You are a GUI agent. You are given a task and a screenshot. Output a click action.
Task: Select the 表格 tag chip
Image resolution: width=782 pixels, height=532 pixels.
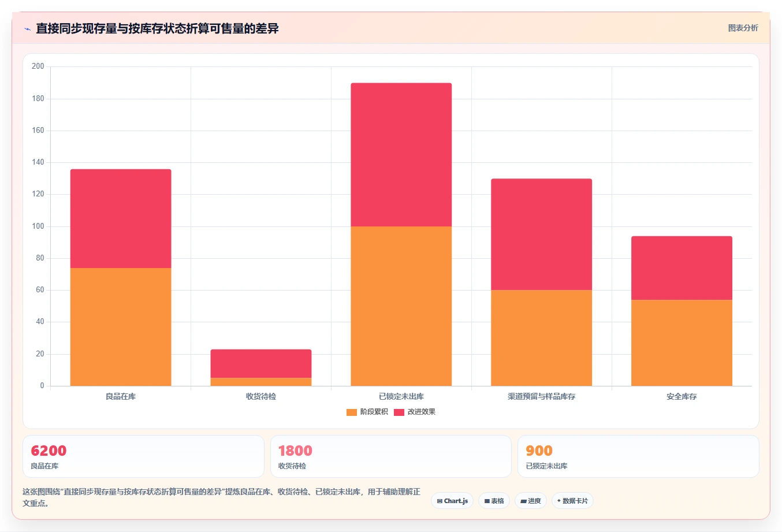[494, 501]
